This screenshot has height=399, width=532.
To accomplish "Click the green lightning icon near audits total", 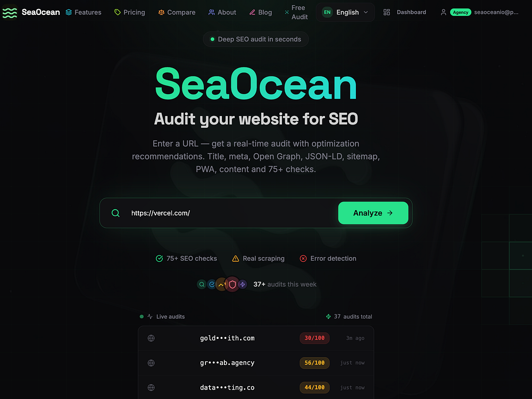I will (x=328, y=317).
